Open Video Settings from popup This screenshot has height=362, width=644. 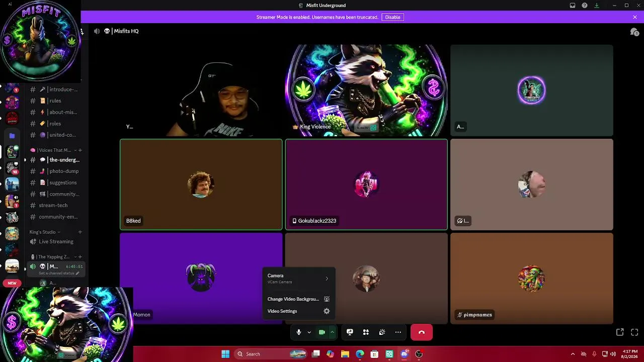[x=298, y=311]
